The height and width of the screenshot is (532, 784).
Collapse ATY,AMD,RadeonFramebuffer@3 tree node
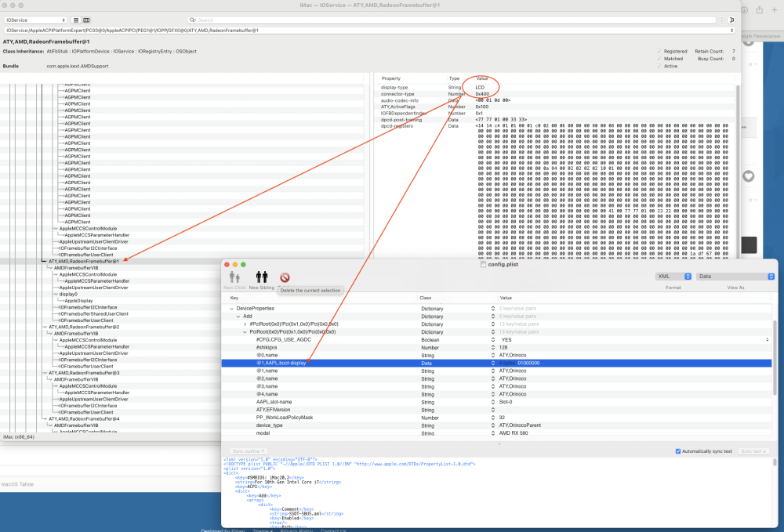pos(45,373)
